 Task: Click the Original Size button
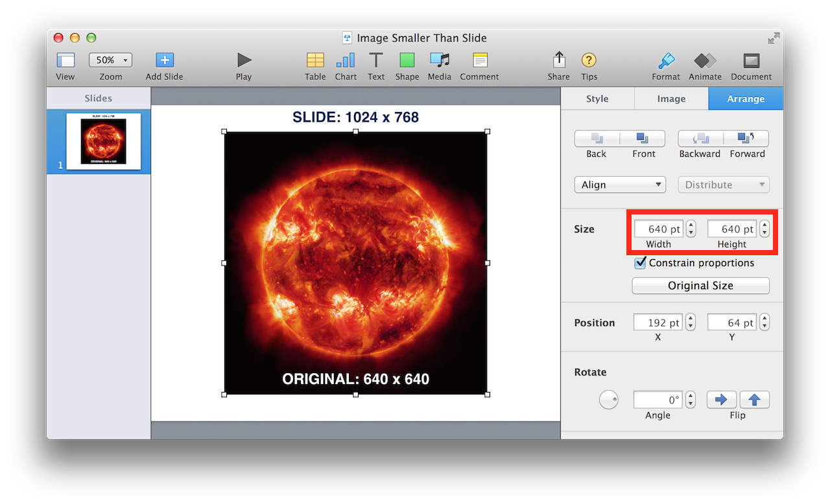point(700,286)
